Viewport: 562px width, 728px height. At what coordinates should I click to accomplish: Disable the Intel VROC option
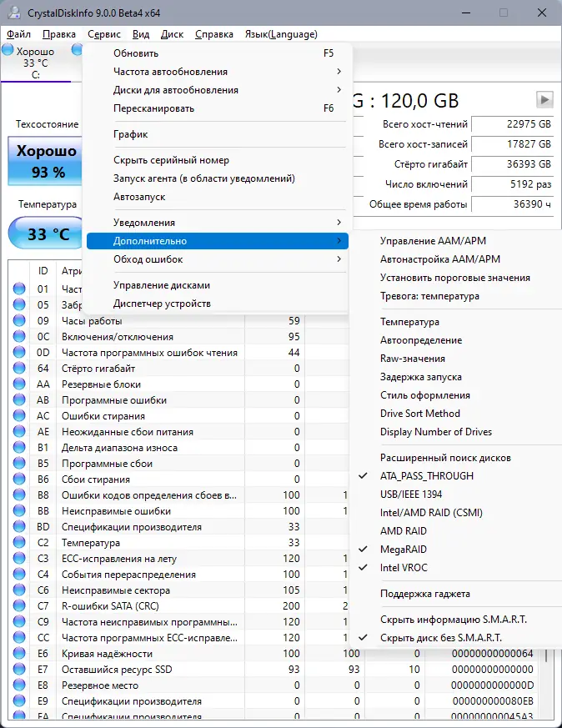coord(404,568)
